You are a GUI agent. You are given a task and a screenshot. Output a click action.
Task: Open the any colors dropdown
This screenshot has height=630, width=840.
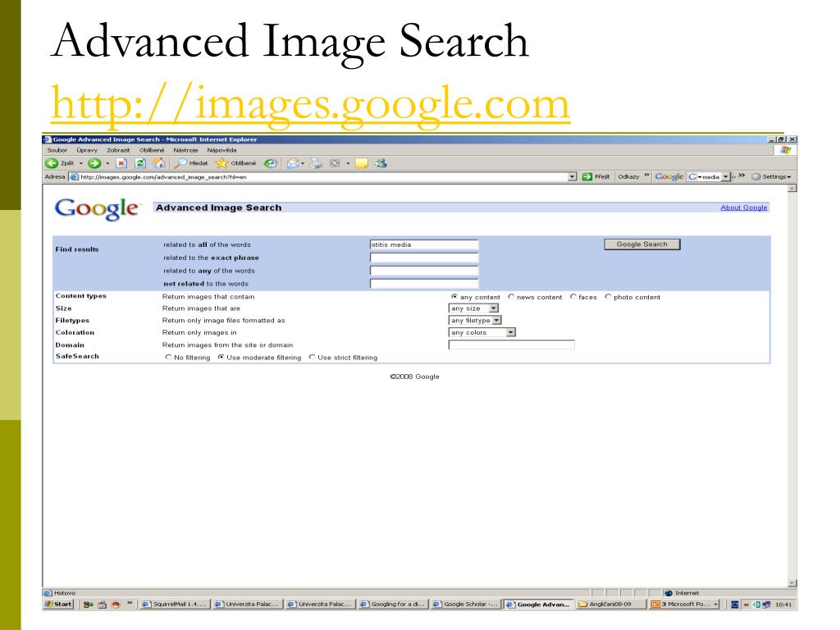tap(482, 332)
